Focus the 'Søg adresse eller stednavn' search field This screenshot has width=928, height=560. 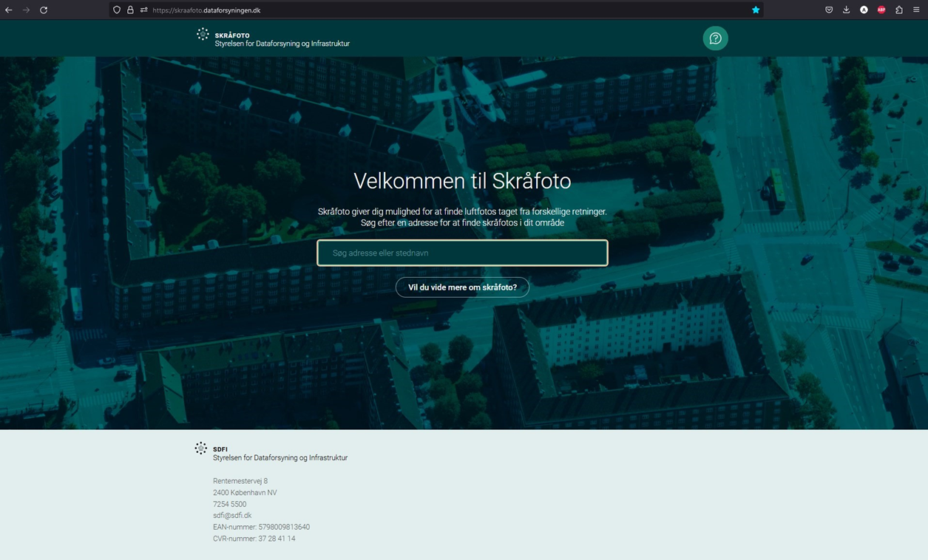pyautogui.click(x=463, y=253)
